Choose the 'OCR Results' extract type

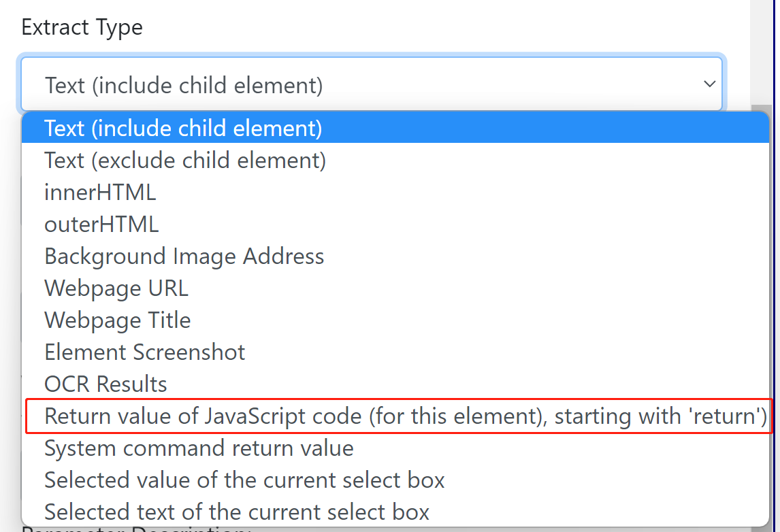click(105, 384)
